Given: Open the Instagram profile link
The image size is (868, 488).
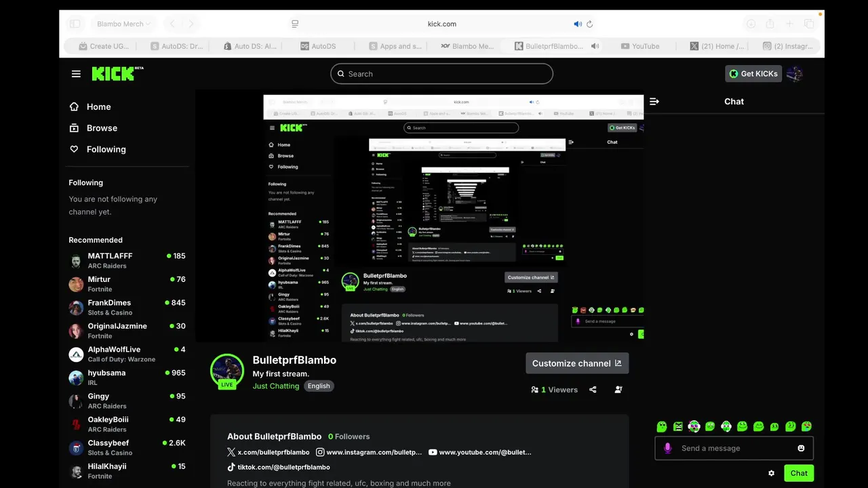Looking at the screenshot, I should click(x=369, y=452).
